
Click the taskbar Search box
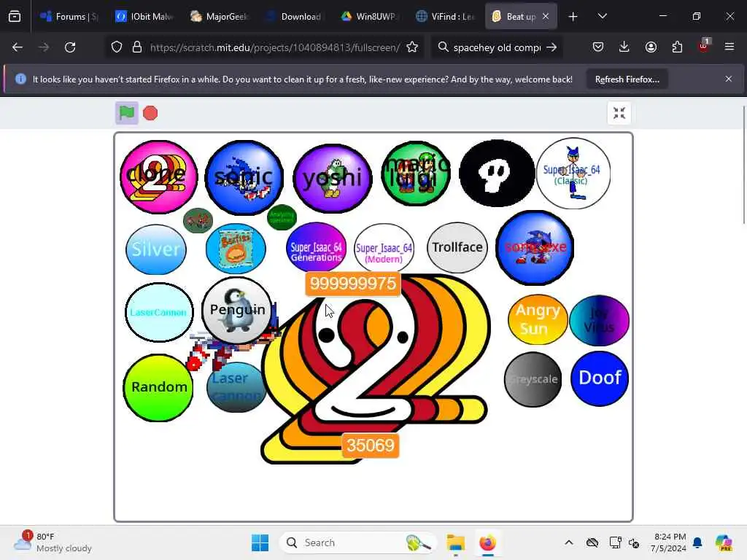[357, 542]
